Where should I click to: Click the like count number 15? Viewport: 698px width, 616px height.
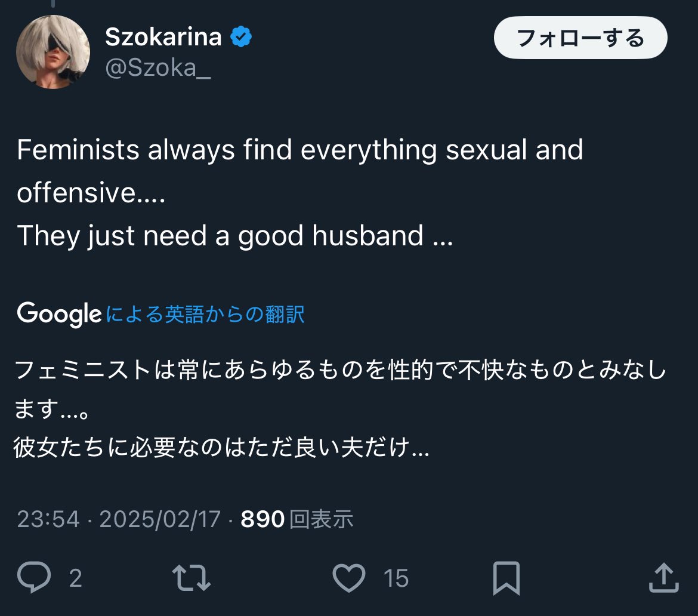[x=396, y=578]
